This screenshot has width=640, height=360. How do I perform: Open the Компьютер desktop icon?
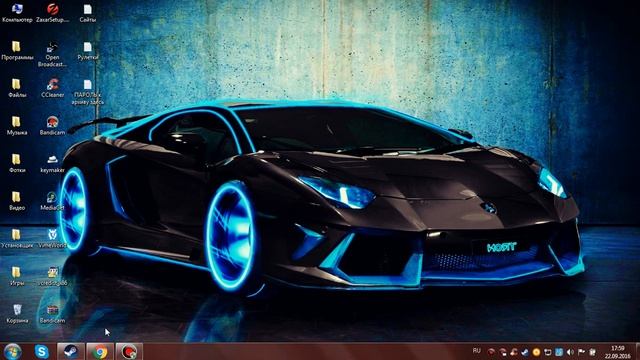coord(17,13)
